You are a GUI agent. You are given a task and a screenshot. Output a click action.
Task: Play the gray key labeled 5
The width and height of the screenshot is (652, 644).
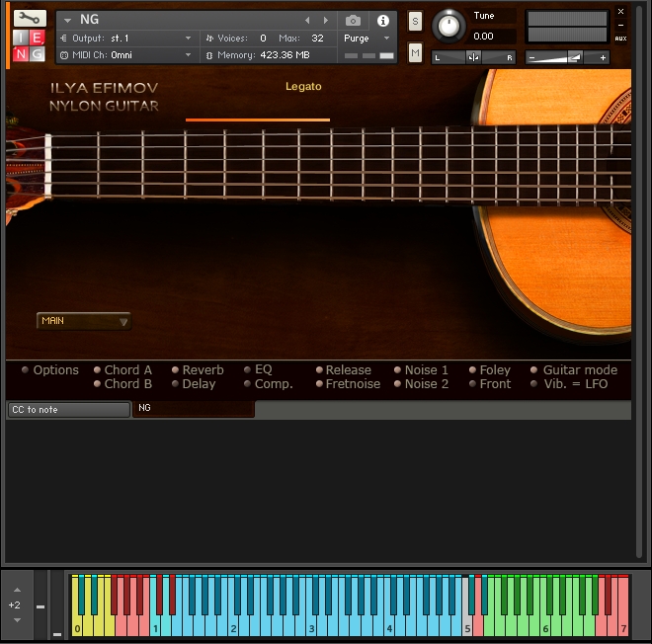(467, 625)
